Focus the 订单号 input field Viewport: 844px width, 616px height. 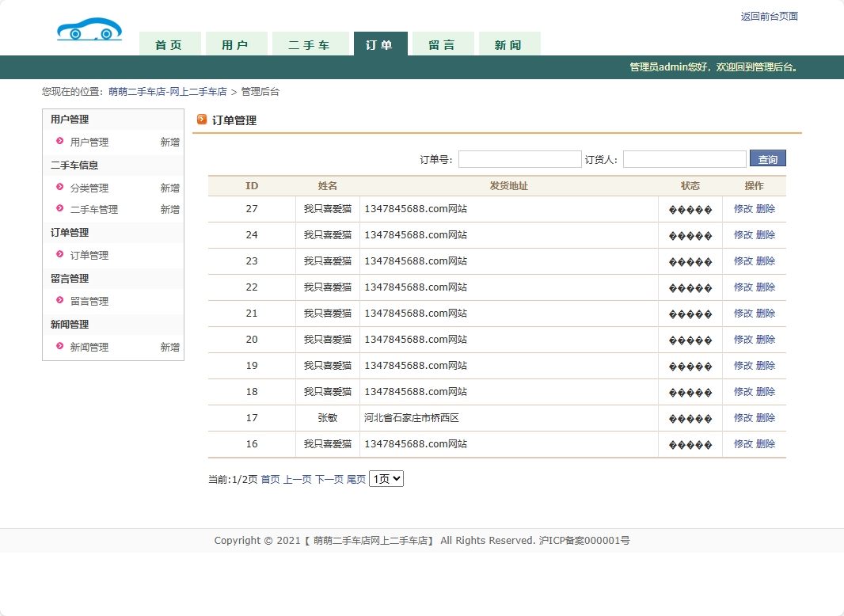pos(519,159)
